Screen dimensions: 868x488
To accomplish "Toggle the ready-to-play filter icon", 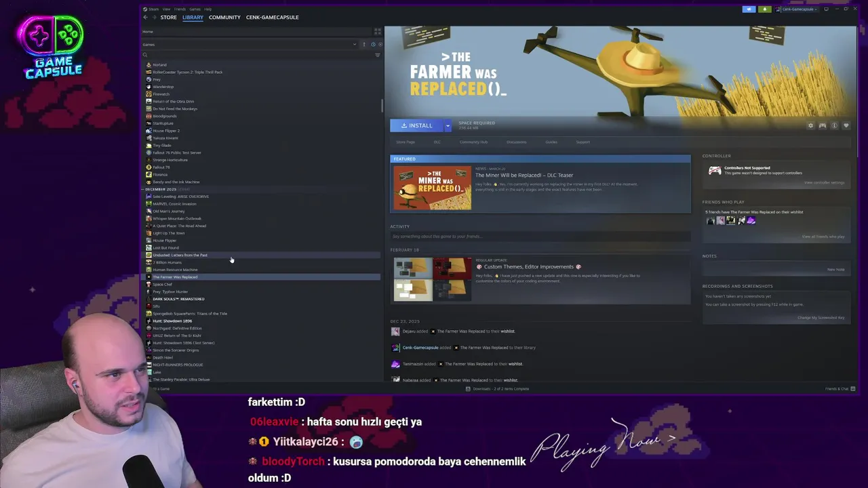I will point(379,45).
